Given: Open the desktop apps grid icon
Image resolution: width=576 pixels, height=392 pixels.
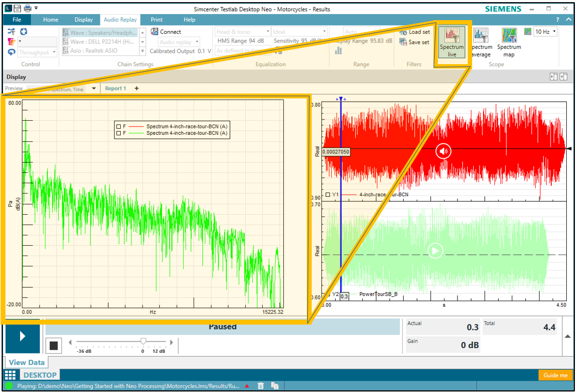Looking at the screenshot, I should tap(10, 375).
